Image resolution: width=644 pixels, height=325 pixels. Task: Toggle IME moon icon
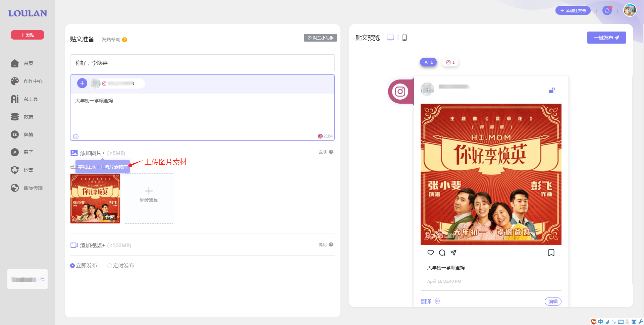pyautogui.click(x=607, y=322)
